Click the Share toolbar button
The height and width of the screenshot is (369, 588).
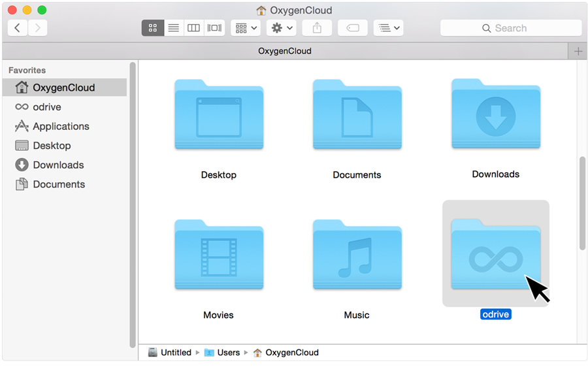coord(317,27)
